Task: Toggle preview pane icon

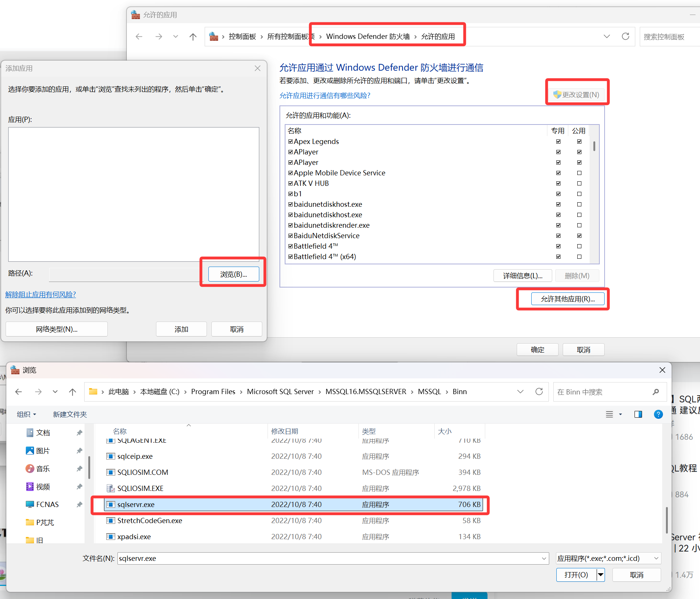Action: pyautogui.click(x=638, y=414)
